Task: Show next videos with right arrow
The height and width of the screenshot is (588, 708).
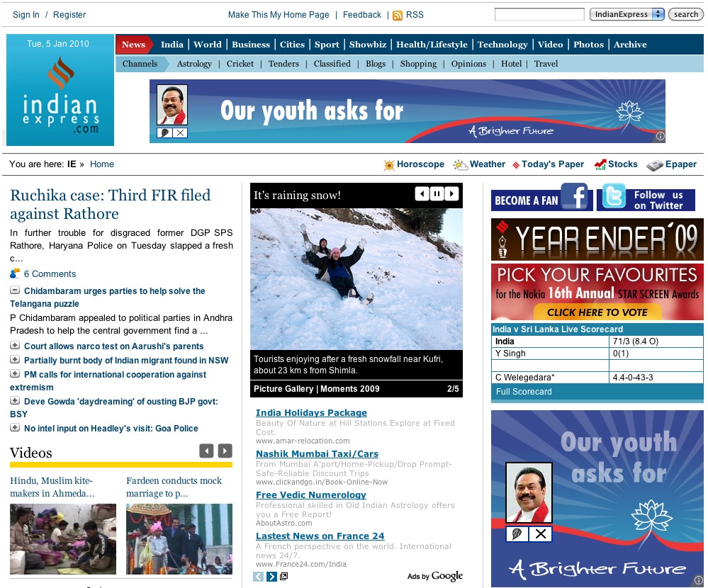Action: tap(225, 451)
